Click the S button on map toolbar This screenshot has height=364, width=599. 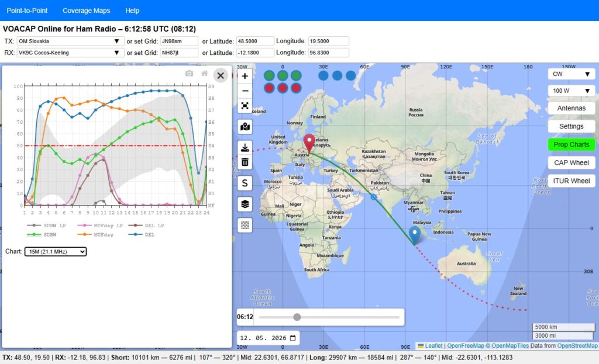click(x=245, y=183)
